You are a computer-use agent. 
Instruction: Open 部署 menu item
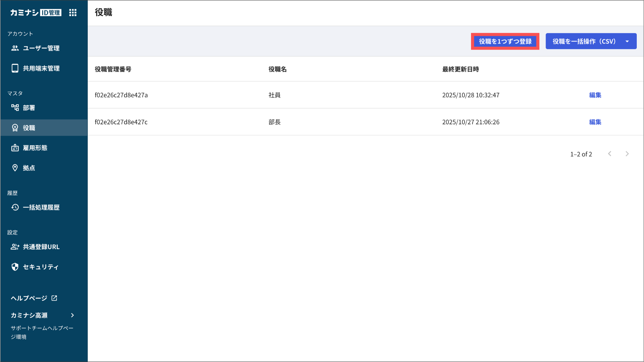tap(29, 108)
